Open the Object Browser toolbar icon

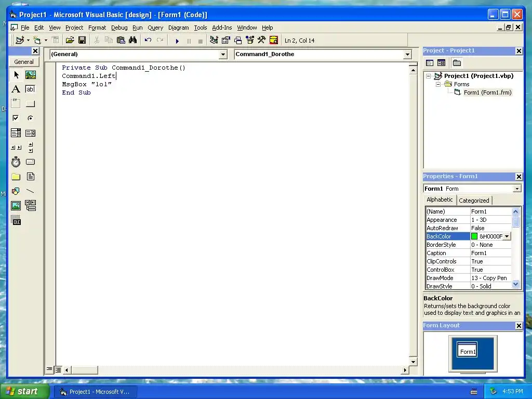(250, 40)
